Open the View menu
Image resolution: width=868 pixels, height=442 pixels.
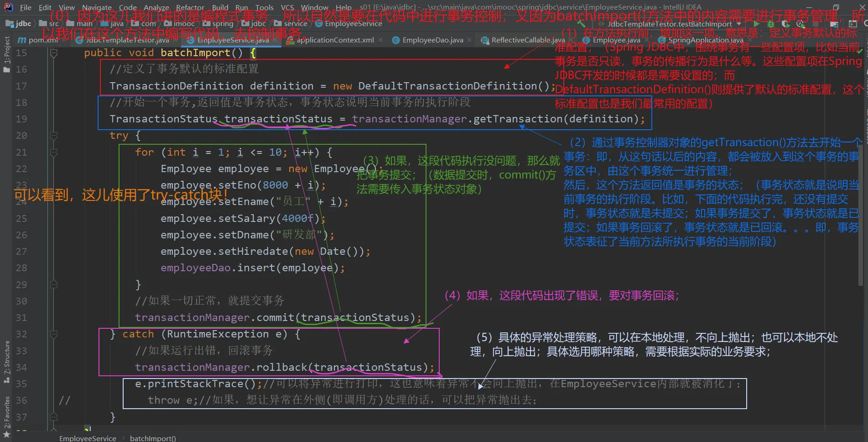(x=67, y=7)
